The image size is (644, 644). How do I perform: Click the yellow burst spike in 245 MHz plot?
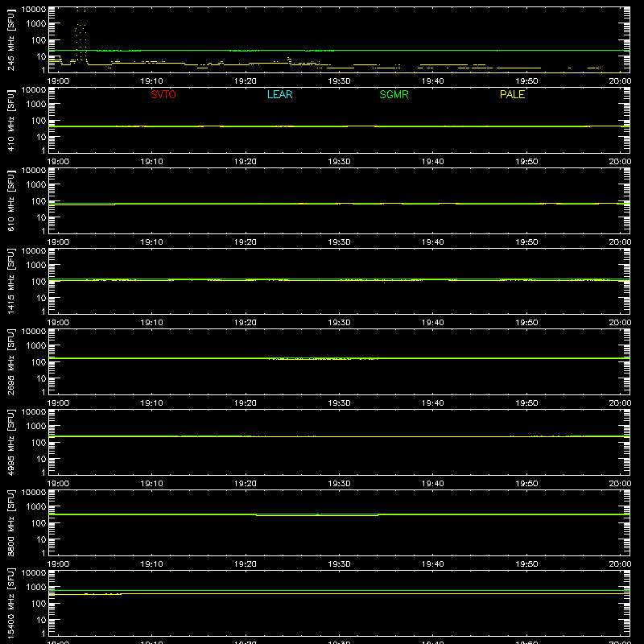pyautogui.click(x=81, y=35)
